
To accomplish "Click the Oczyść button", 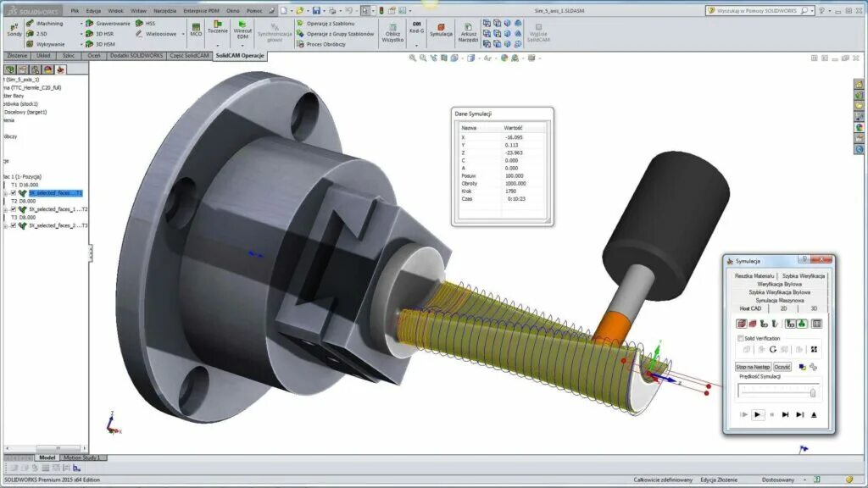I will click(782, 367).
